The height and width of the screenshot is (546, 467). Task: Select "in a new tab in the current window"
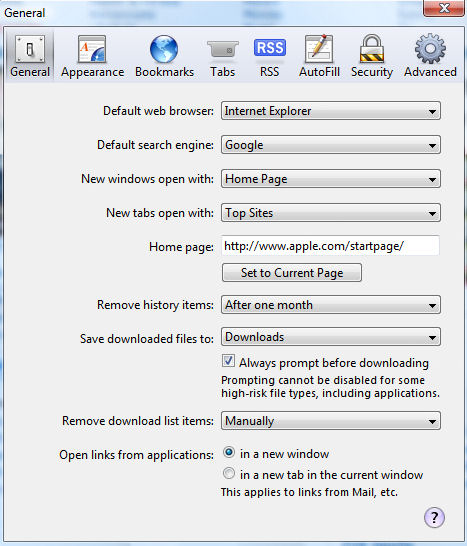coord(229,473)
